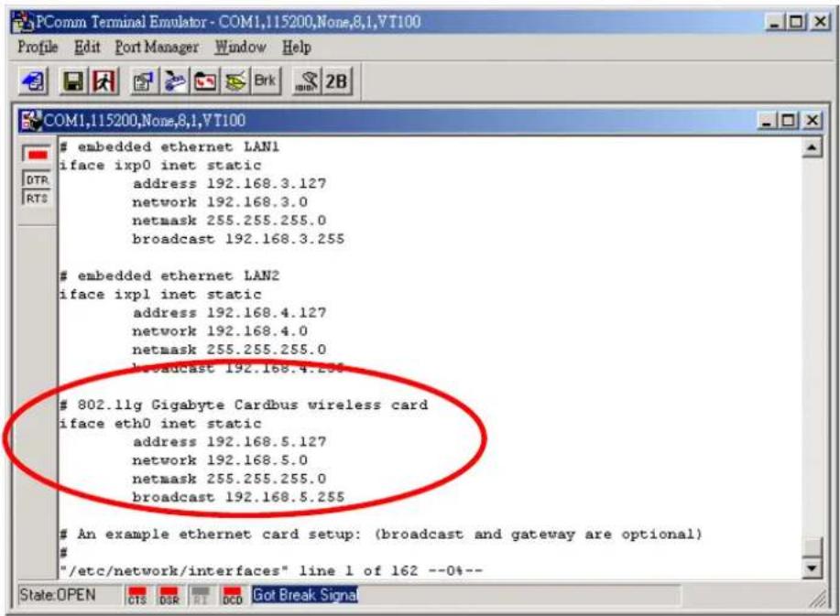The height and width of the screenshot is (616, 840).
Task: Click the terminal scrollbar down arrow
Action: pyautogui.click(x=813, y=567)
